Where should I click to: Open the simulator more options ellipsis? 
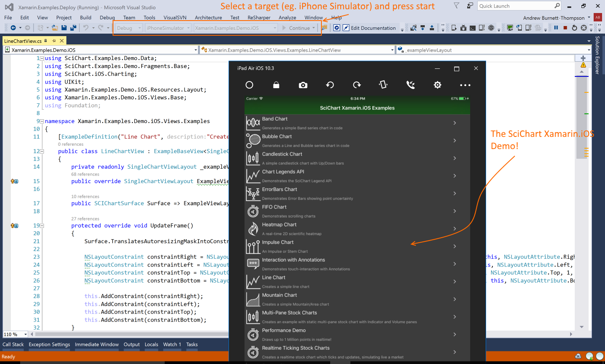465,85
